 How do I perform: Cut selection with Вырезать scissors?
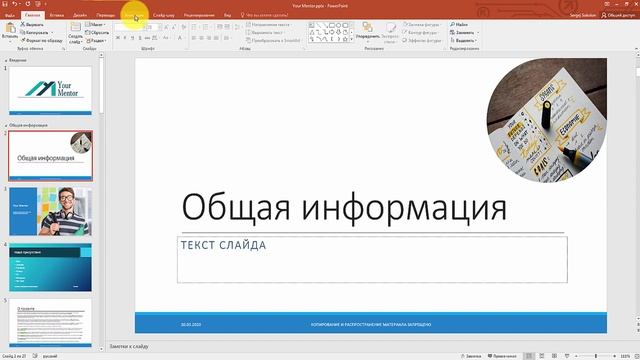(32, 24)
